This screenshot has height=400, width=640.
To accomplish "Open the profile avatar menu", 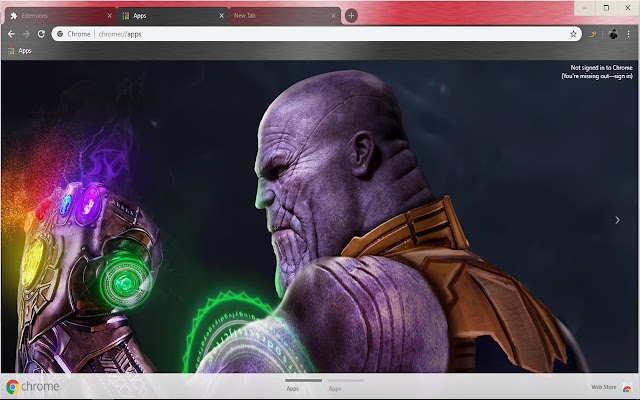I will [x=613, y=34].
